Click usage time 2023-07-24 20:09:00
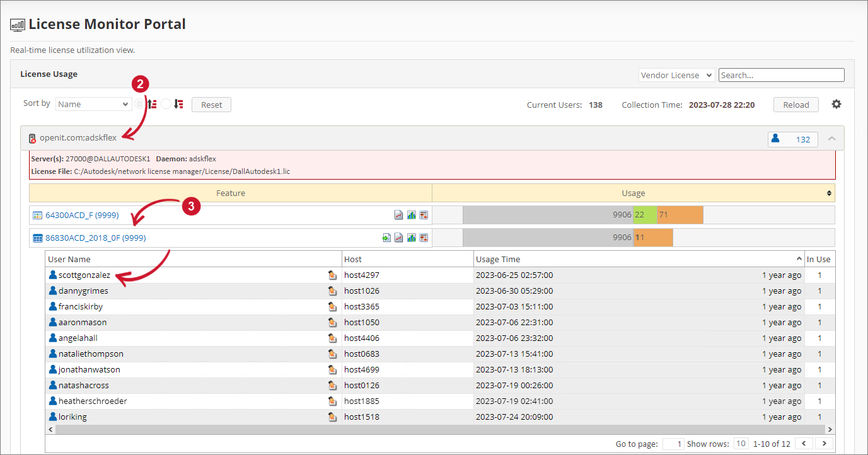This screenshot has height=455, width=868. (514, 417)
